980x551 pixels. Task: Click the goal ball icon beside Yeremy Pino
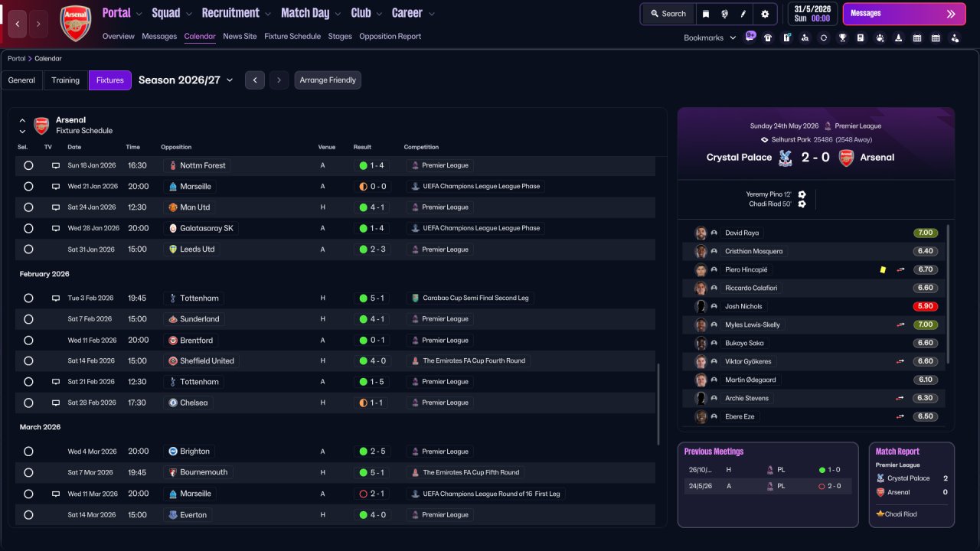click(802, 194)
